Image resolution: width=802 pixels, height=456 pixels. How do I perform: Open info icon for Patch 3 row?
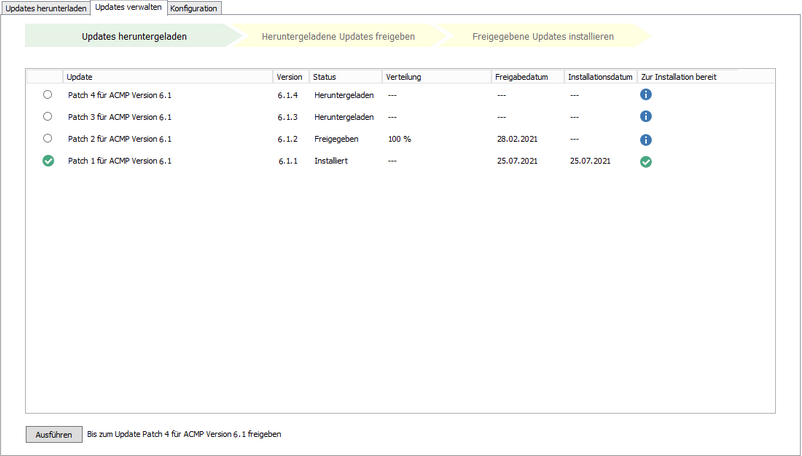(646, 117)
